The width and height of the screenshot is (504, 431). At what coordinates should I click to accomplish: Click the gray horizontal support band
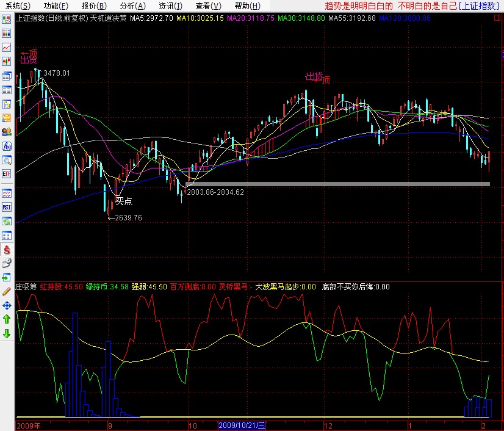tap(337, 184)
